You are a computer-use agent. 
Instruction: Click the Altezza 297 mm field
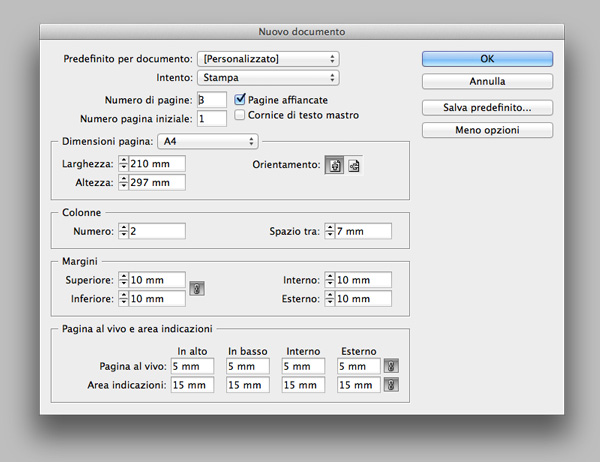pyautogui.click(x=157, y=182)
